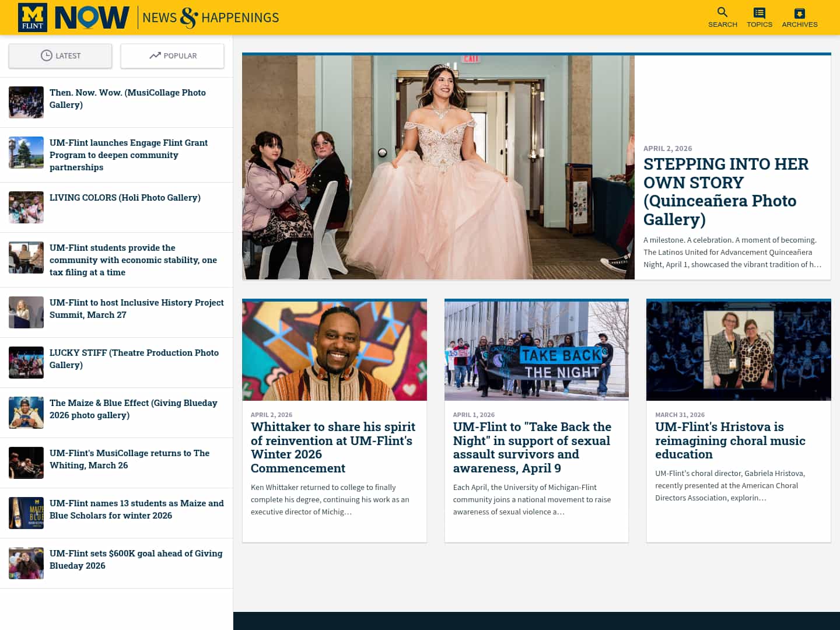Open the Inclusive History Project Summit story
840x630 pixels.
[x=136, y=308]
